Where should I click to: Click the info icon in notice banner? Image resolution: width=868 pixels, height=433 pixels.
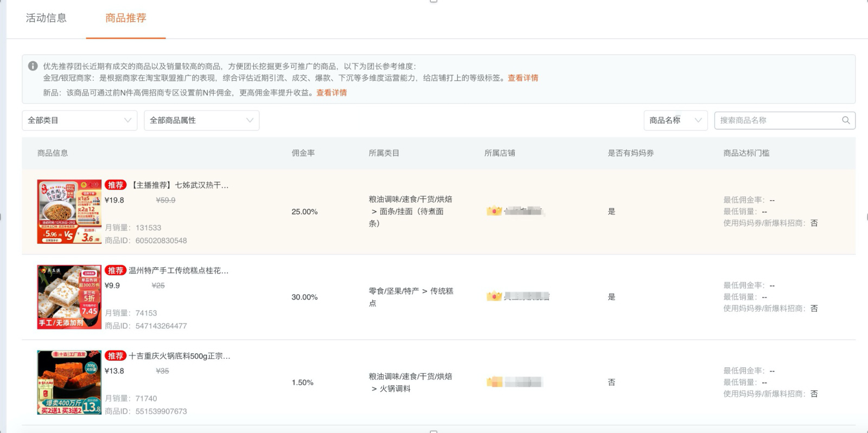pos(33,66)
